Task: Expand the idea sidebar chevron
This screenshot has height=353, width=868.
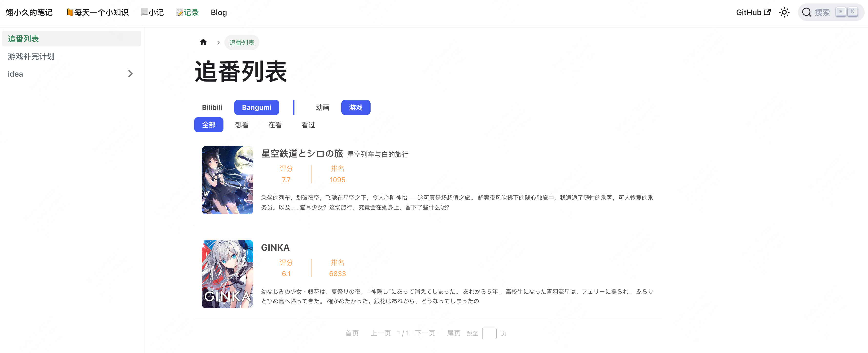Action: point(131,74)
